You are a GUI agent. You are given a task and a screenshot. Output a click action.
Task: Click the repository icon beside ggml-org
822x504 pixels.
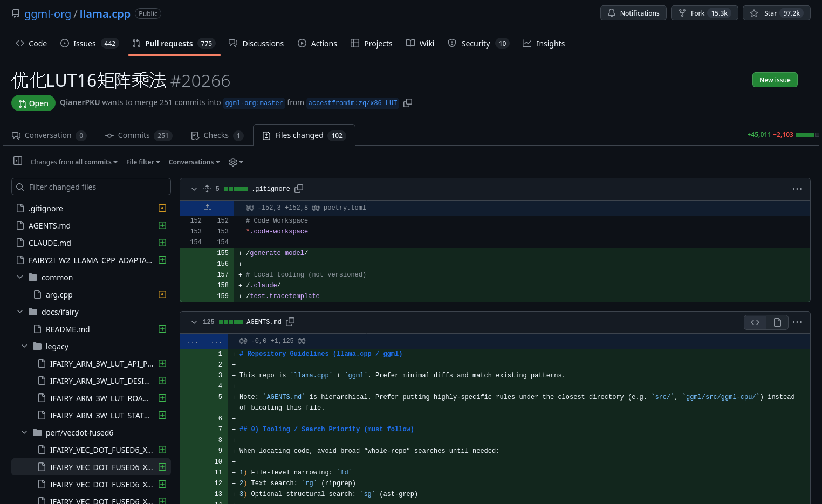[x=16, y=13]
